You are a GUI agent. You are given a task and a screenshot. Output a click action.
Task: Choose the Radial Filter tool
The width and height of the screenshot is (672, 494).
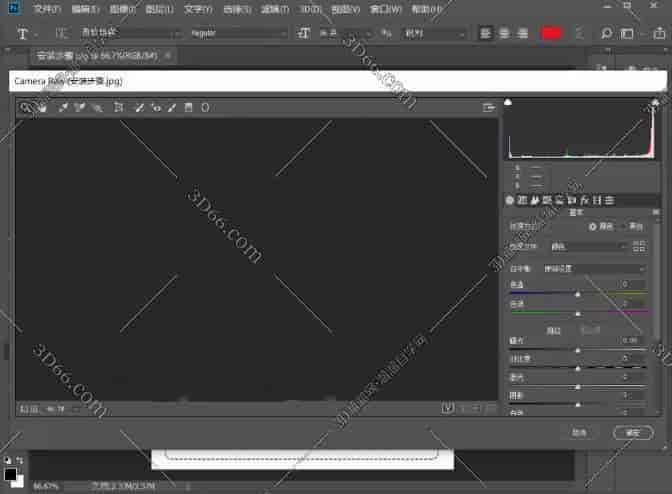point(205,107)
